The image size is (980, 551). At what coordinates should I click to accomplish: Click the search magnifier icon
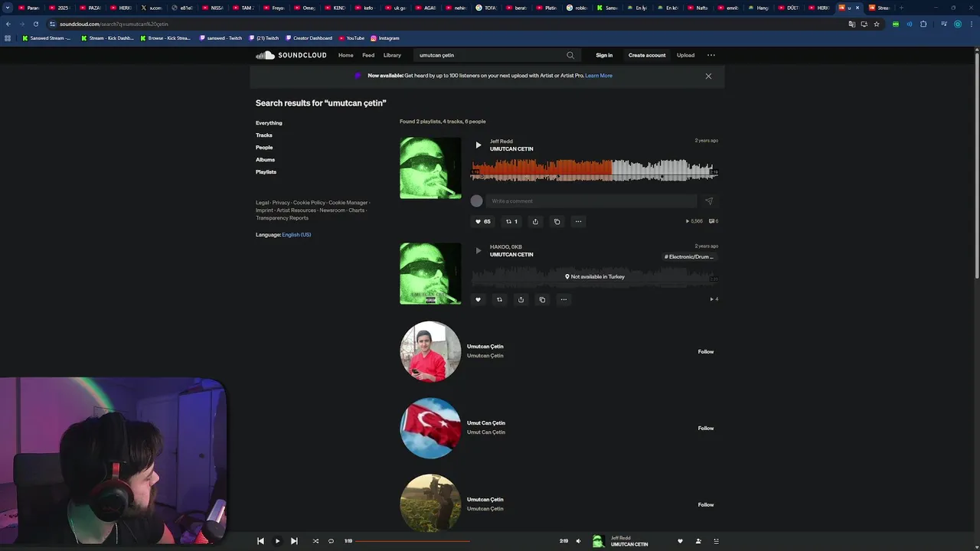[570, 55]
